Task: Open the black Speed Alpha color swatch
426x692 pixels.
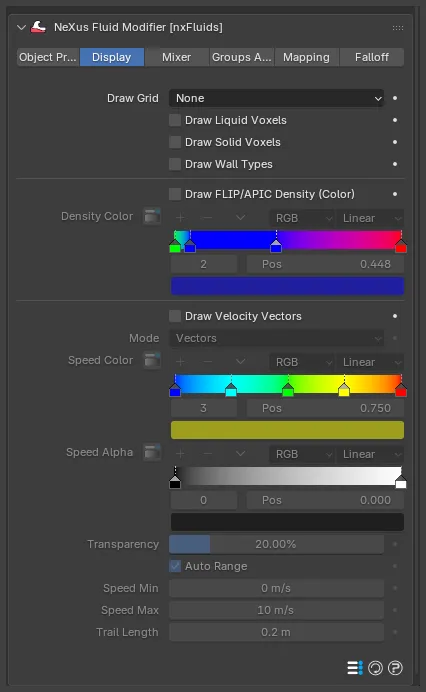Action: click(x=287, y=522)
